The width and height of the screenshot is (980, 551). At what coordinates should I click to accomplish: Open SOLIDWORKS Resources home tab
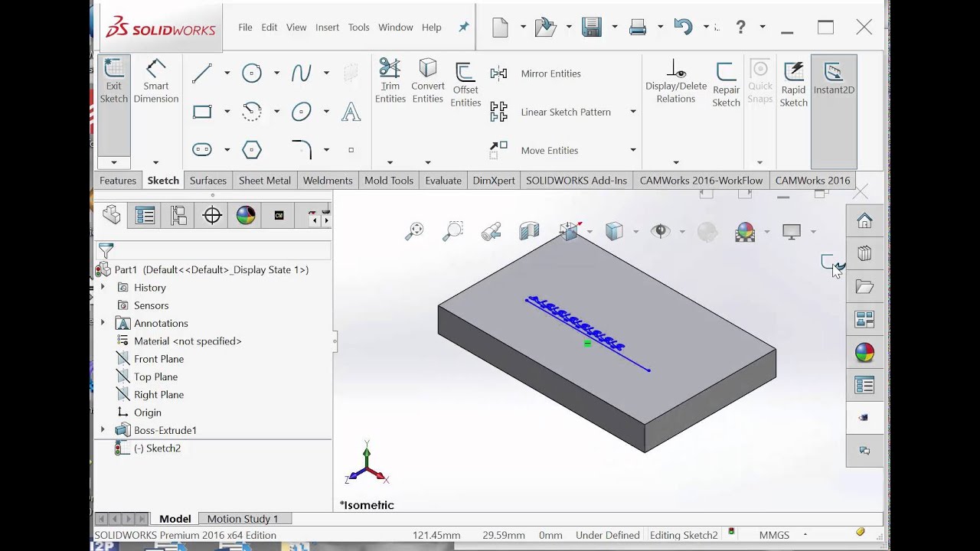[864, 221]
